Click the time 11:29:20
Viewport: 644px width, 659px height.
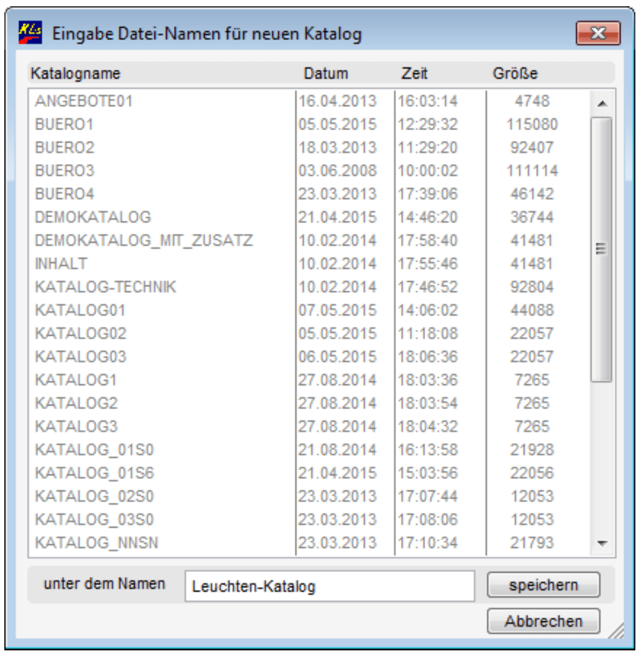[x=427, y=147]
